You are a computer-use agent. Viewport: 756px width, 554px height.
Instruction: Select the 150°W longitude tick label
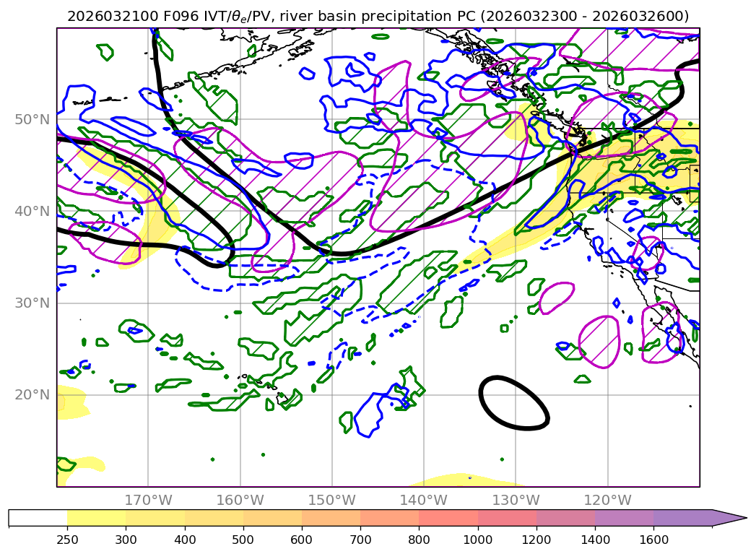pos(331,500)
